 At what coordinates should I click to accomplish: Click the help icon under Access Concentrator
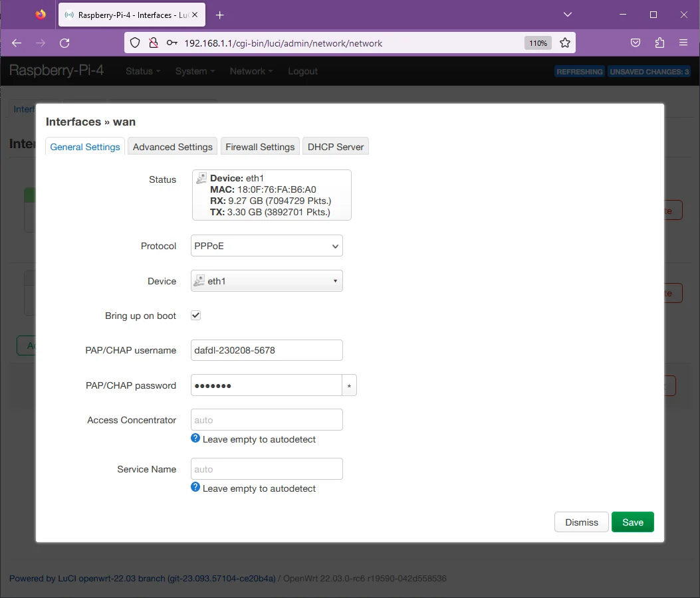[x=195, y=439]
